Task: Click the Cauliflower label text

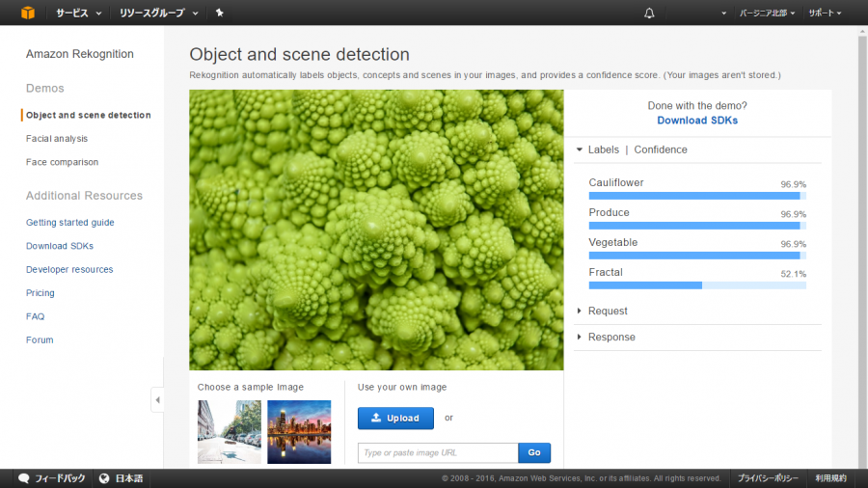Action: click(x=616, y=182)
